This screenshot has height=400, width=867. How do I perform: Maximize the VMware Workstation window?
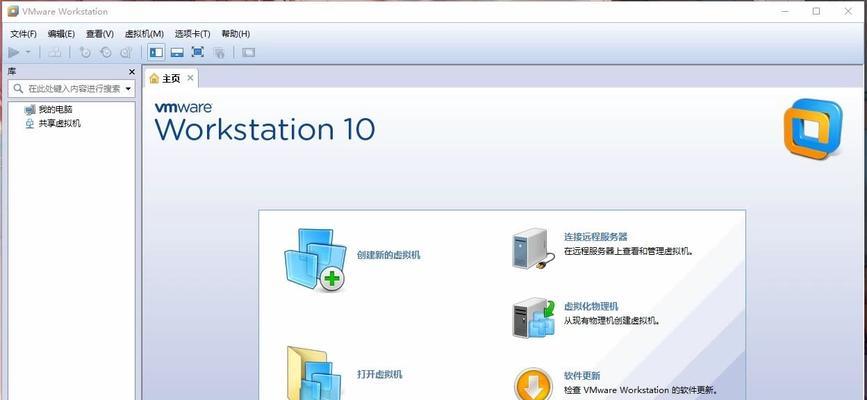pyautogui.click(x=816, y=11)
